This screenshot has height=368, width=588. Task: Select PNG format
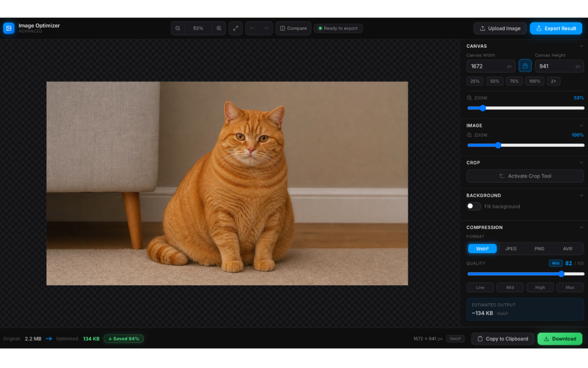tap(539, 248)
